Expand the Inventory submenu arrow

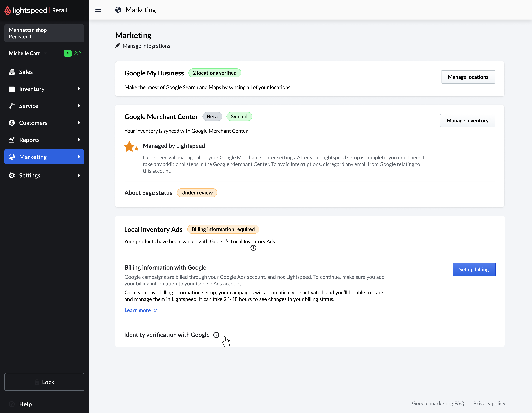(x=79, y=89)
